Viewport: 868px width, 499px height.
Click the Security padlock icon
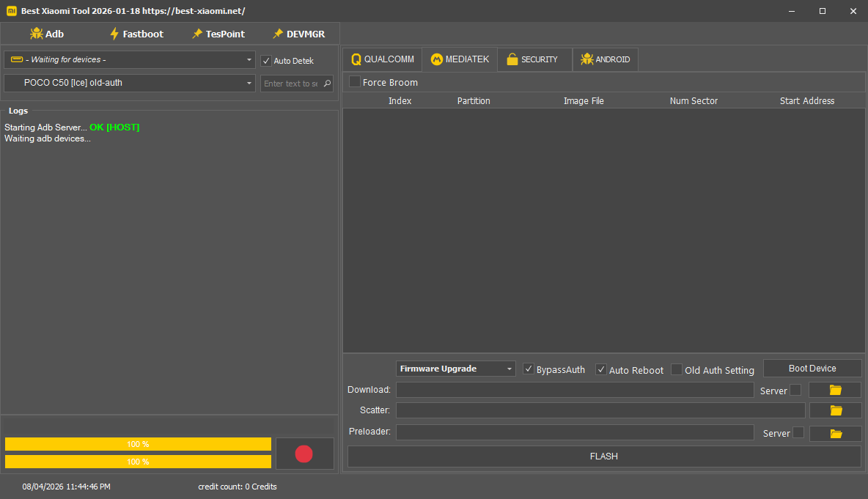[513, 59]
